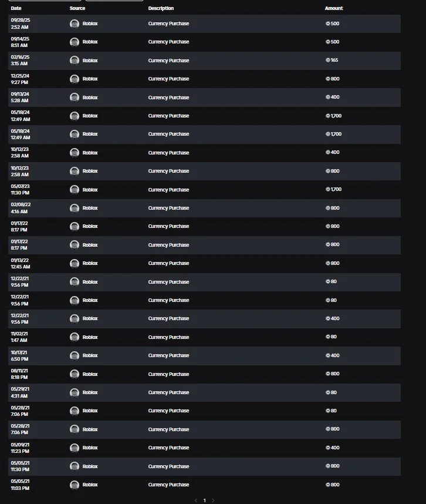This screenshot has width=426, height=504.
Task: Click the Roblox avatar icon on the 02/08/22 row
Action: click(x=75, y=208)
